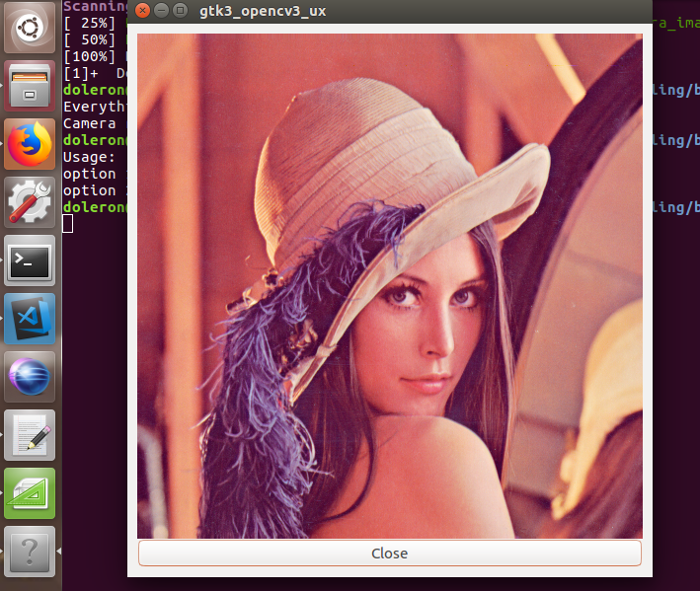Click the "[100%]" progress line in terminal
Viewport: 700px width, 591px height.
[89, 56]
